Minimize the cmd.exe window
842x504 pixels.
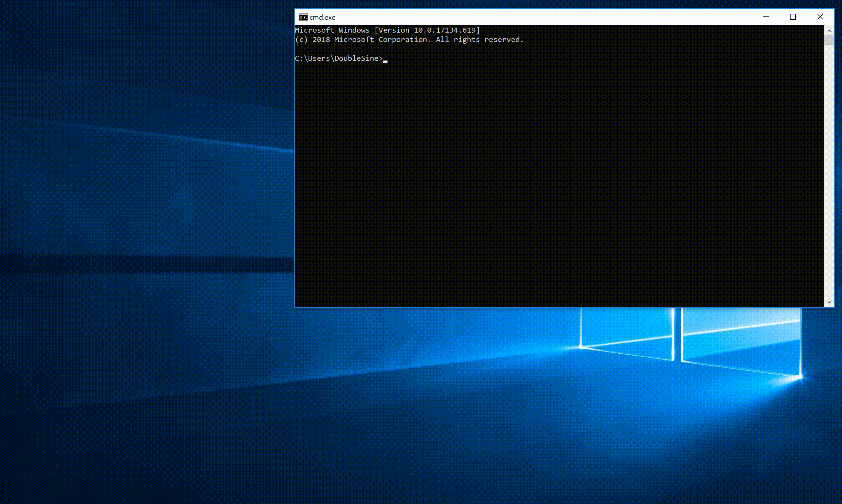(766, 17)
